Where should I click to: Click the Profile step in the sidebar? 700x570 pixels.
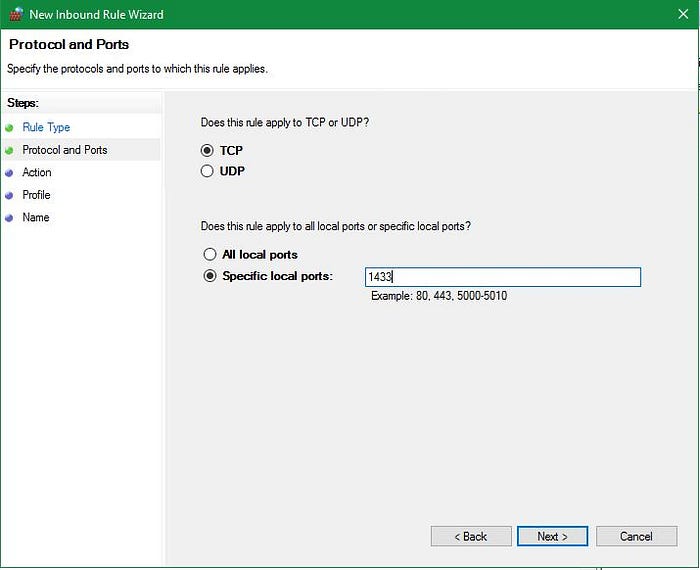(36, 195)
